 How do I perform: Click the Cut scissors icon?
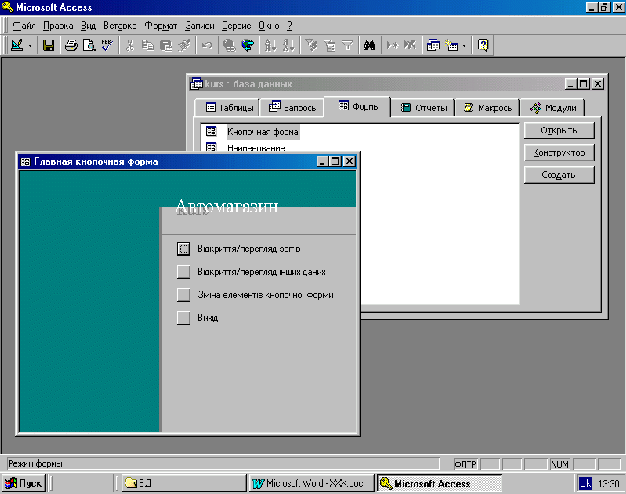click(130, 46)
